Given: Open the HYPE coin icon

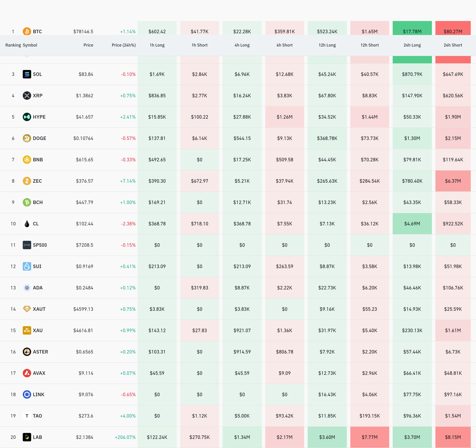Looking at the screenshot, I should click(x=27, y=117).
